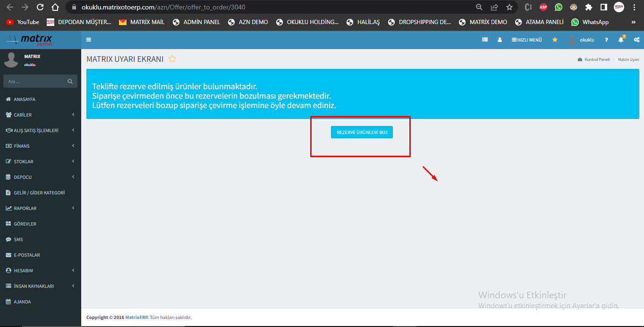
Task: Open the notifications bell
Action: 621,40
